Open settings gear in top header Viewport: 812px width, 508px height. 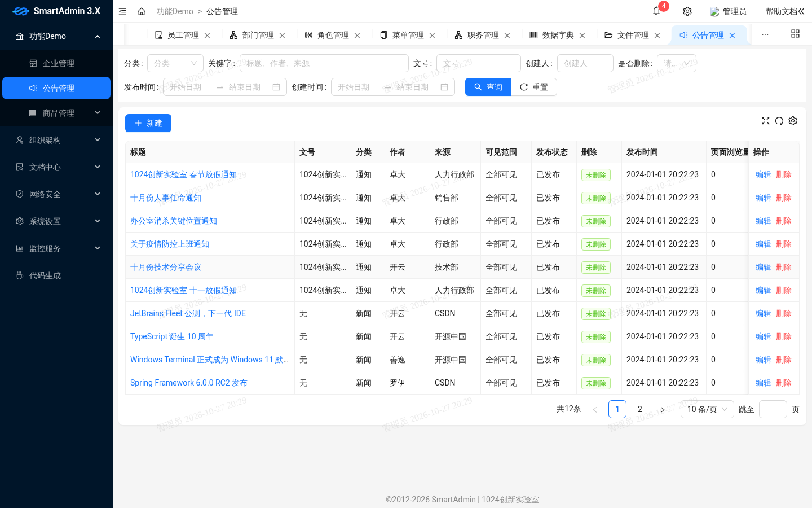687,11
